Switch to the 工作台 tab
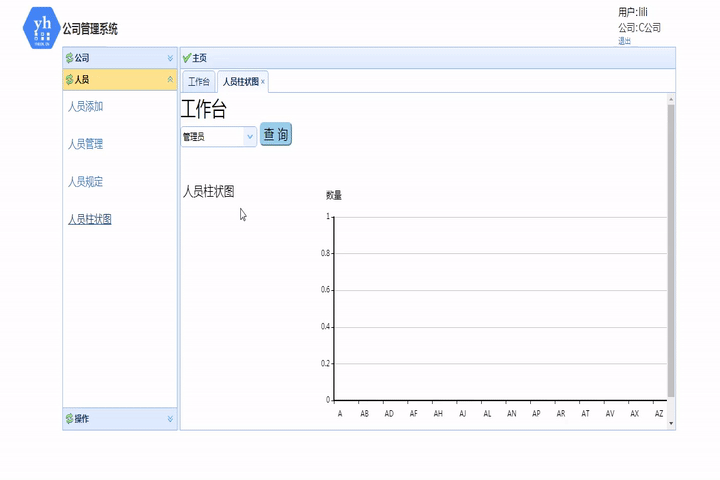Screen dimensions: 720x480 tap(198, 82)
